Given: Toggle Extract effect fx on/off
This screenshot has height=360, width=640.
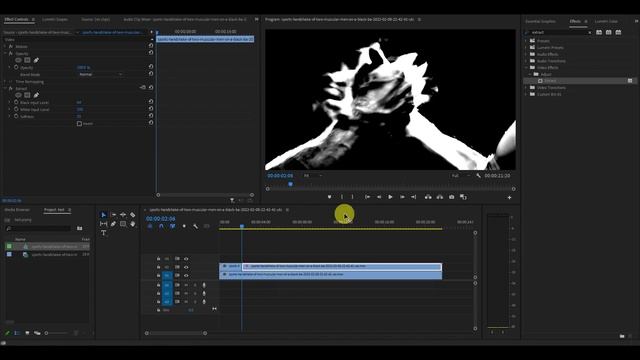Looking at the screenshot, I should point(11,88).
